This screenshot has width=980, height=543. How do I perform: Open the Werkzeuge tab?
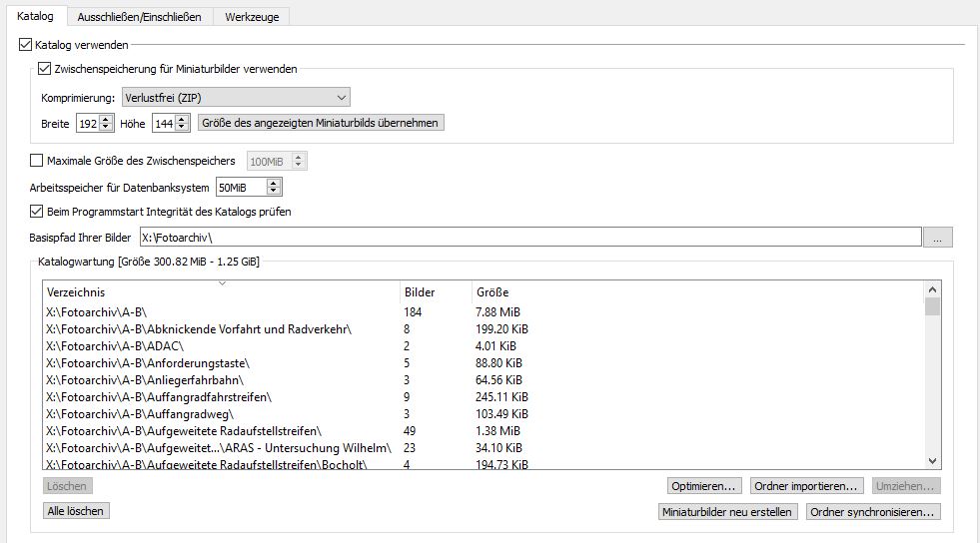(x=251, y=17)
